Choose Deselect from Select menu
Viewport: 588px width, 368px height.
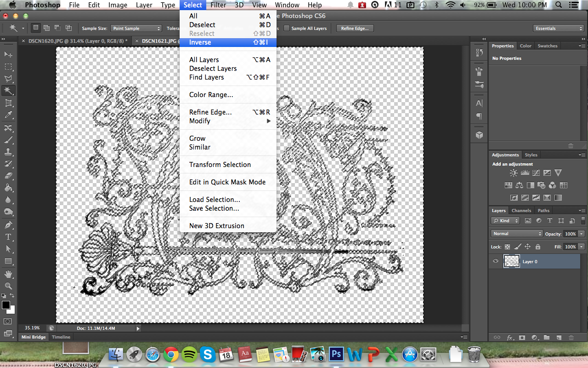click(228, 25)
